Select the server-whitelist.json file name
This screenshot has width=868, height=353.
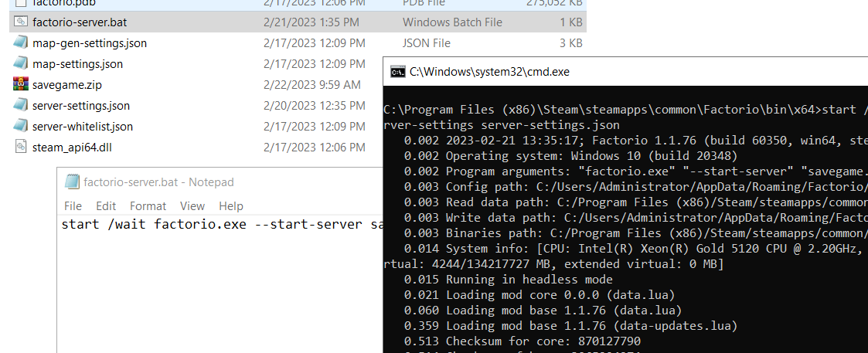(x=83, y=126)
